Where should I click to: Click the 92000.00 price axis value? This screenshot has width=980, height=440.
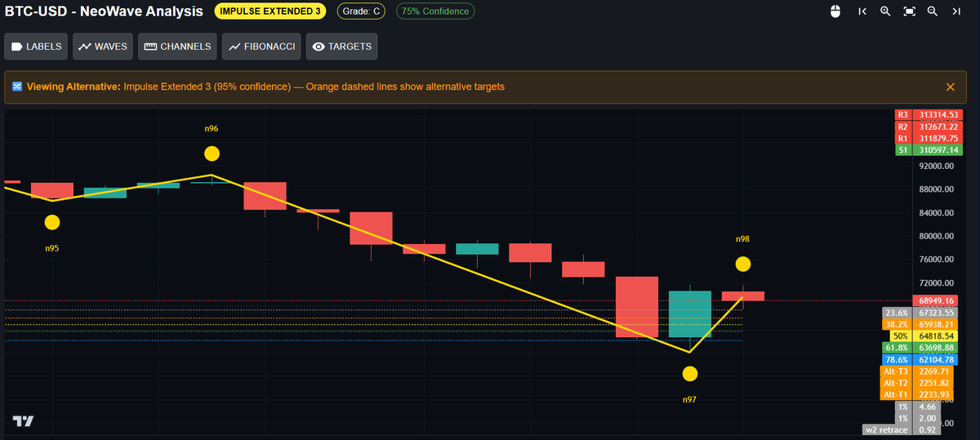[938, 166]
